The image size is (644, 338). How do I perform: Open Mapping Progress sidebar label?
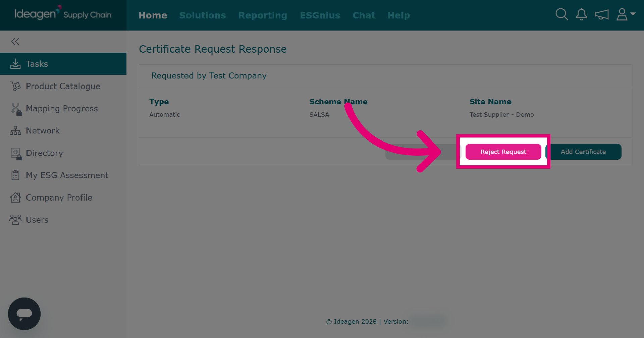(x=62, y=109)
